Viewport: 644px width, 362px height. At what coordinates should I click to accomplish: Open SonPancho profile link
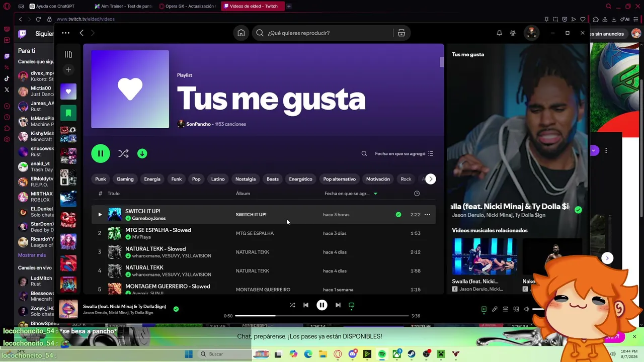(x=198, y=124)
